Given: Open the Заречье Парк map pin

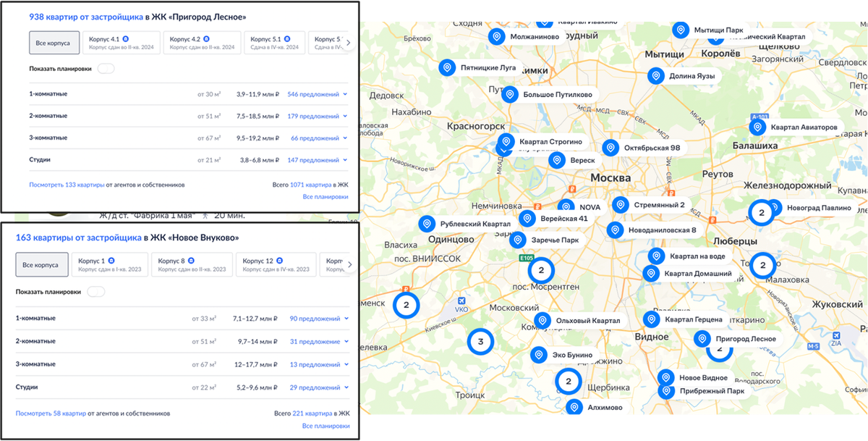Looking at the screenshot, I should coord(517,240).
